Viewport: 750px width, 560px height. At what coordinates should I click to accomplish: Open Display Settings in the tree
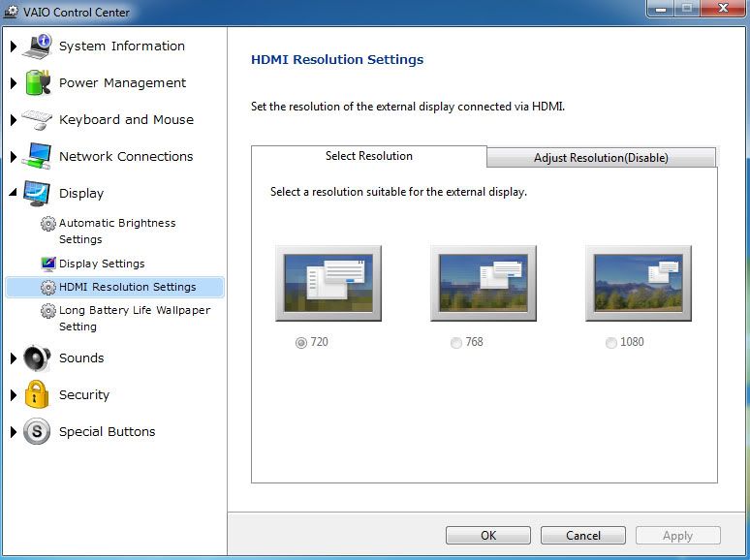[102, 264]
